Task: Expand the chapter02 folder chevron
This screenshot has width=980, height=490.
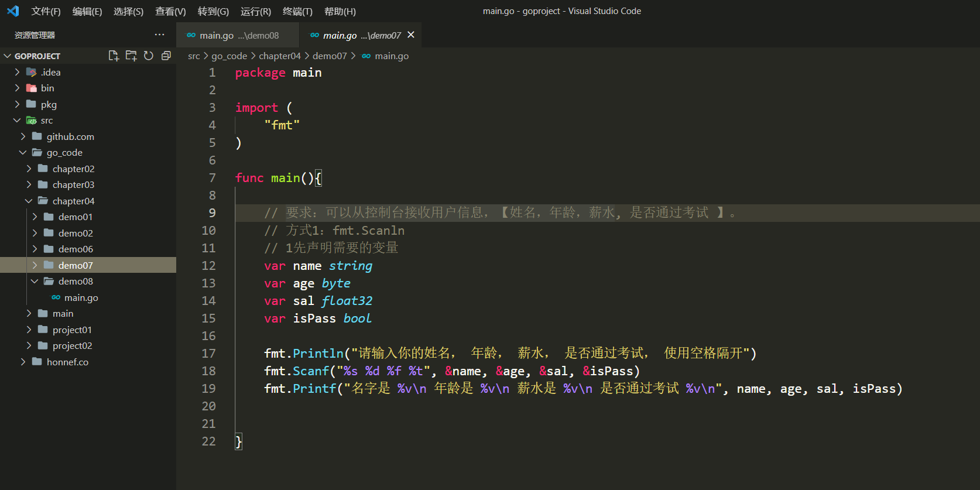Action: 29,169
